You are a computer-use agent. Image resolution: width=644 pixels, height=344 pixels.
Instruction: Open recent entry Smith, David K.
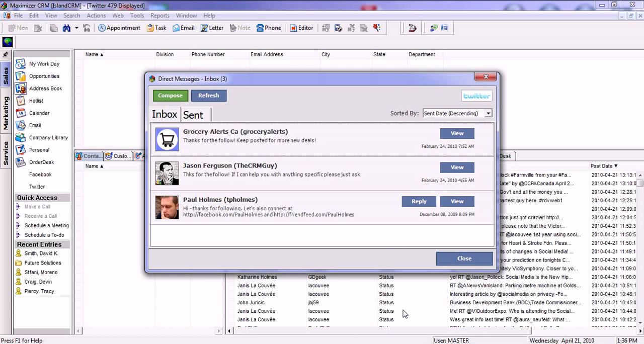click(41, 253)
